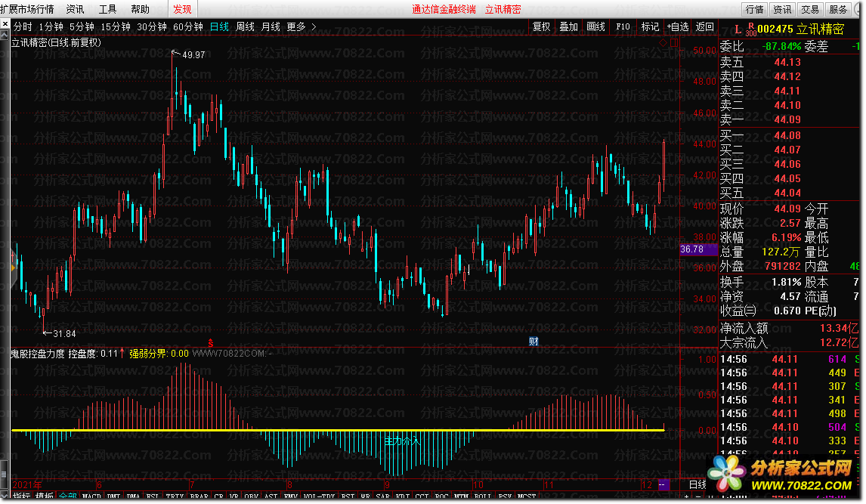The width and height of the screenshot is (866, 504).
Task: Click the 立讯精密(日线前复权) chart title
Action: (56, 42)
